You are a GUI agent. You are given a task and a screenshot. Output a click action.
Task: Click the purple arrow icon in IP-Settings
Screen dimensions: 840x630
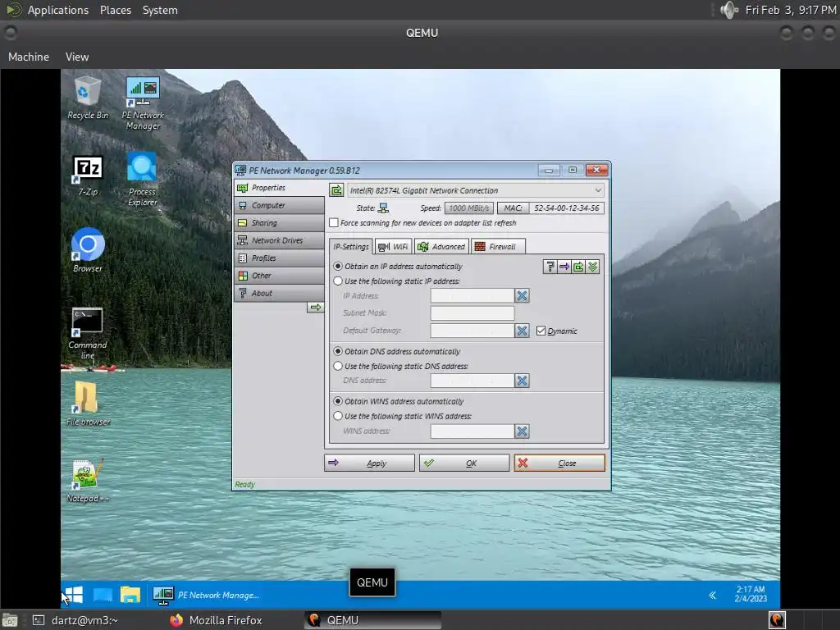click(564, 267)
